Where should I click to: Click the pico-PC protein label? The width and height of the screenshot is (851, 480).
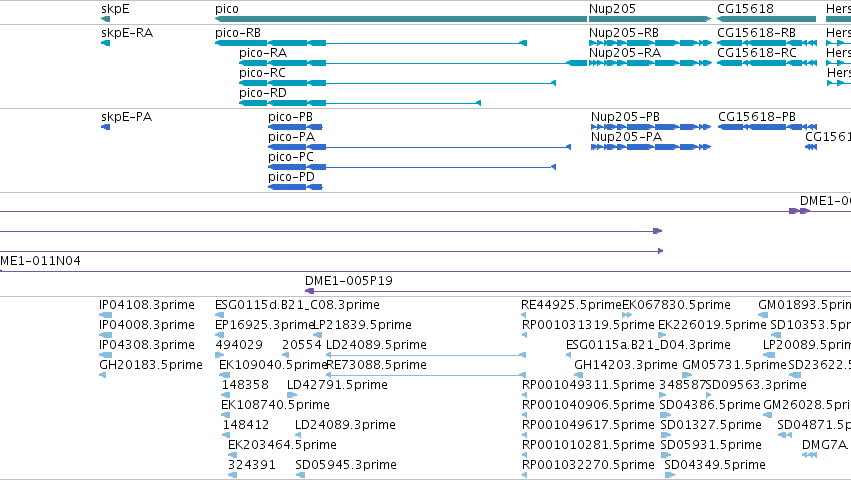pos(291,157)
